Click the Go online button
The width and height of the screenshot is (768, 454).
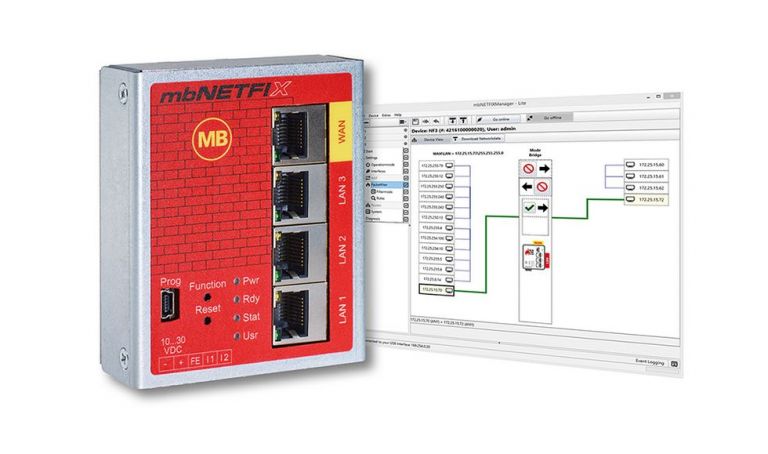(498, 119)
